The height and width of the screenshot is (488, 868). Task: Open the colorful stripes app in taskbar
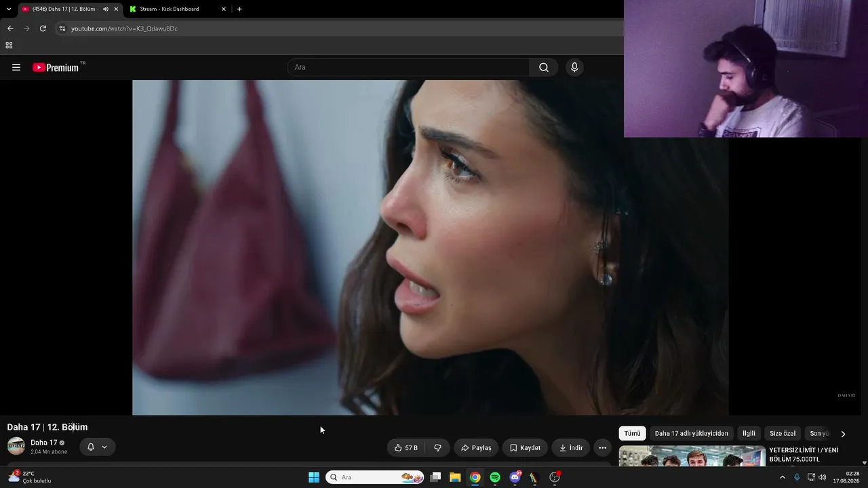point(534,477)
